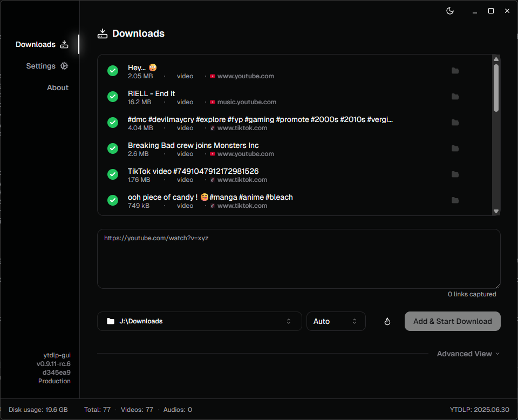The image size is (518, 420).
Task: Click green check status for 'Hey...'
Action: tap(113, 71)
